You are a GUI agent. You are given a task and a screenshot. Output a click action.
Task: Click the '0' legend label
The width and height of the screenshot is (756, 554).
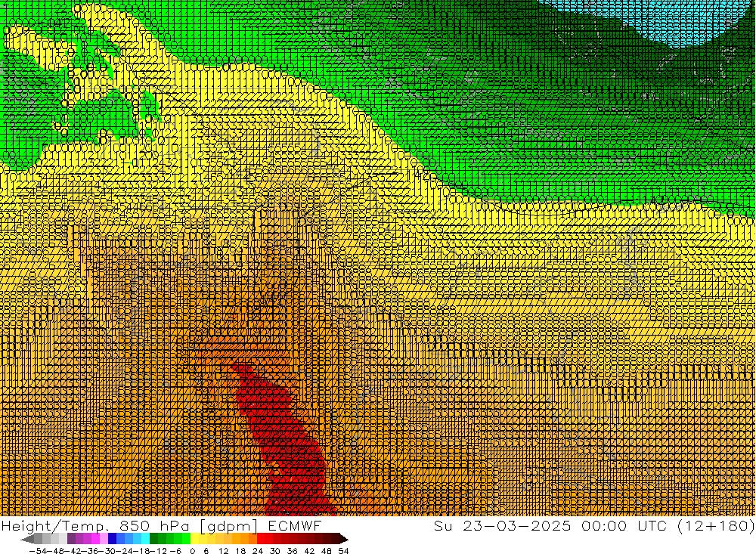193,550
